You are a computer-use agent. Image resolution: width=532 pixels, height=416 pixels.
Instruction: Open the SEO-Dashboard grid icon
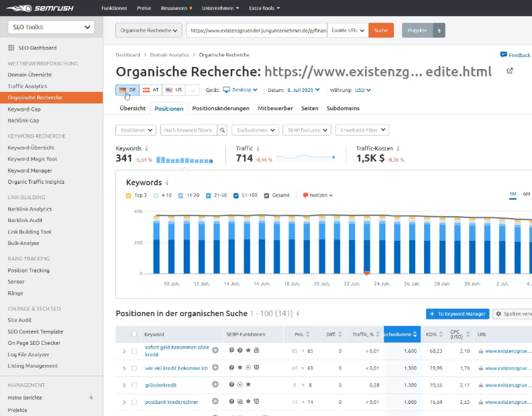click(x=11, y=48)
